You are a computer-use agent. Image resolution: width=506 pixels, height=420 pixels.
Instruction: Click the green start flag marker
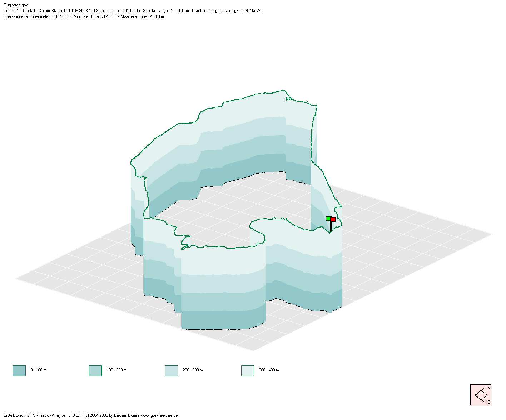pyautogui.click(x=328, y=218)
